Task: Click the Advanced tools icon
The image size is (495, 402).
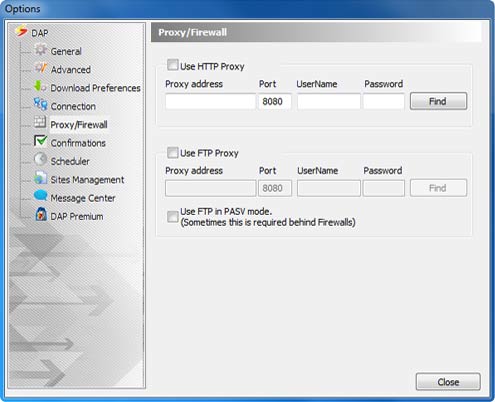Action: pyautogui.click(x=41, y=68)
